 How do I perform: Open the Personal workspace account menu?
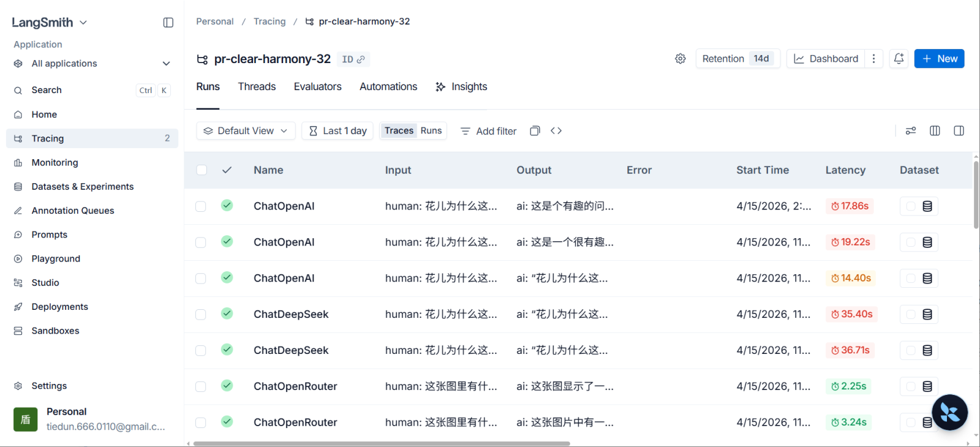[x=92, y=419]
